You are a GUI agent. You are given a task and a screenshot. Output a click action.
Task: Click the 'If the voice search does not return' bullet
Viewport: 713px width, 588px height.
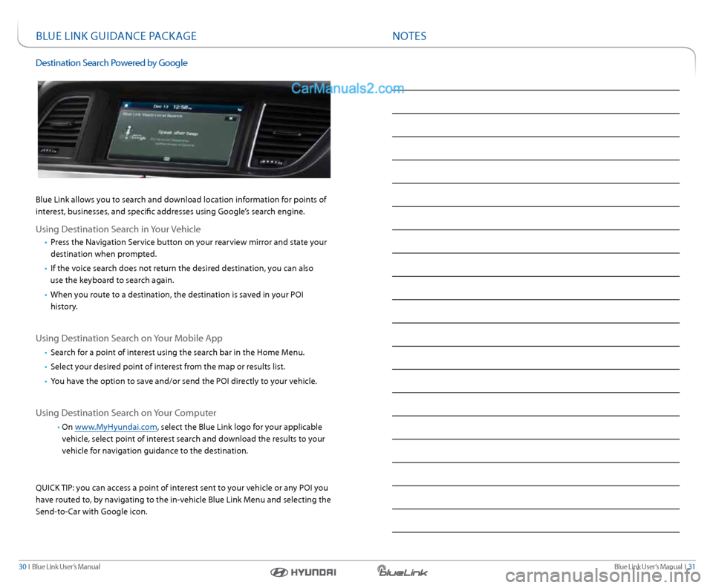(179, 274)
